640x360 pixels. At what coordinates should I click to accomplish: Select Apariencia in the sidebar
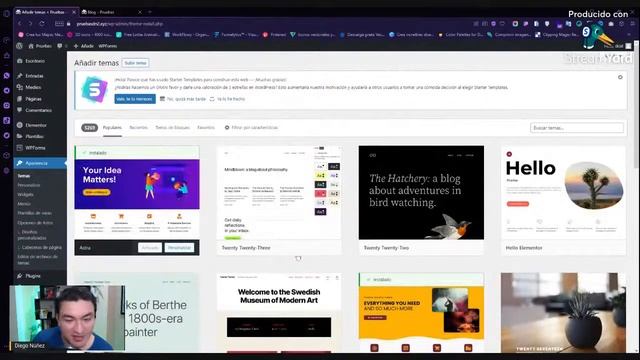tap(40, 163)
